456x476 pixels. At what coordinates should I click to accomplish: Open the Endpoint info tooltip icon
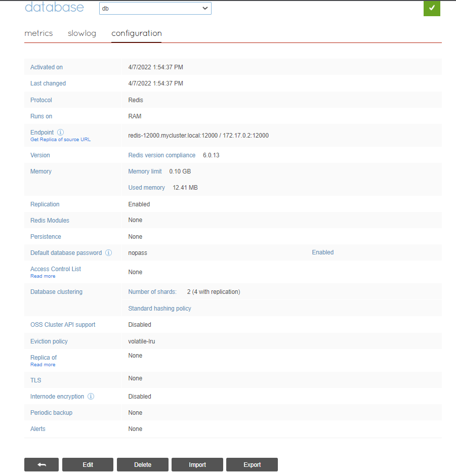(60, 132)
